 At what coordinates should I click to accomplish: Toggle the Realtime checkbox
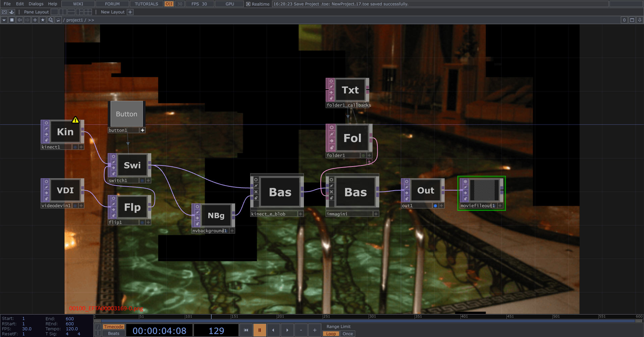point(248,4)
